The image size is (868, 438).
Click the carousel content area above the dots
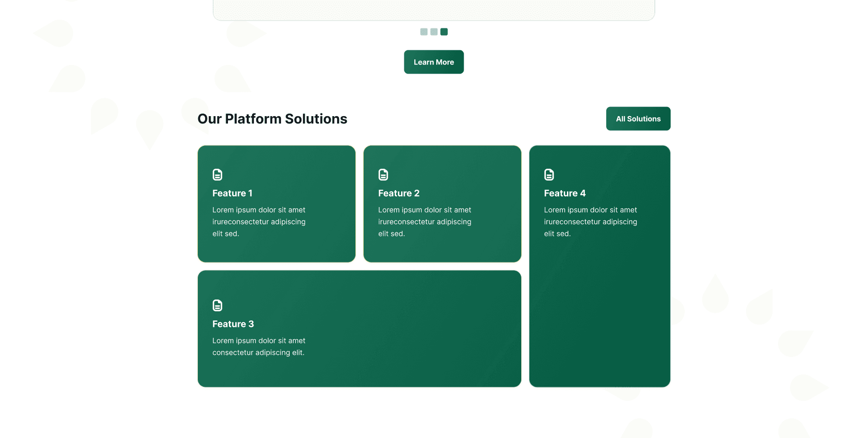pyautogui.click(x=434, y=9)
